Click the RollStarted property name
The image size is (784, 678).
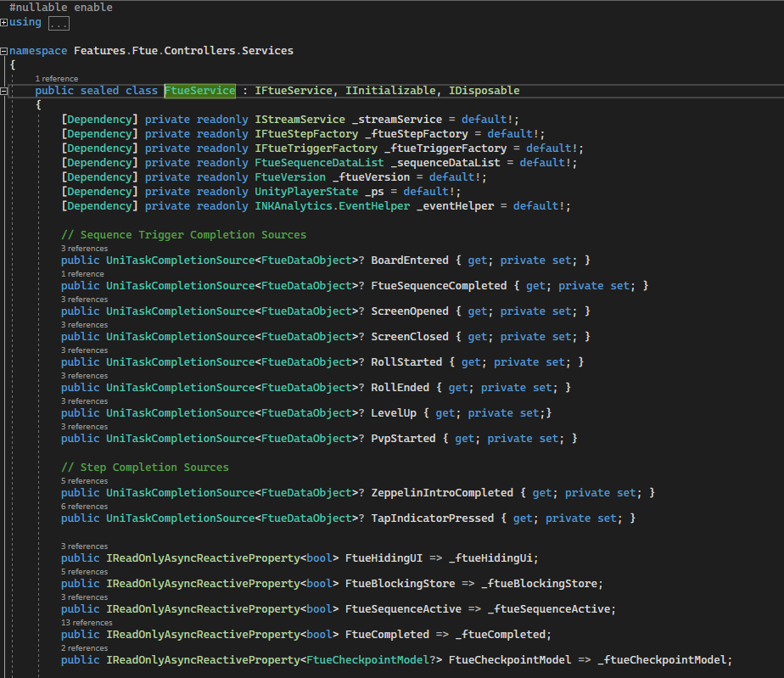point(406,362)
